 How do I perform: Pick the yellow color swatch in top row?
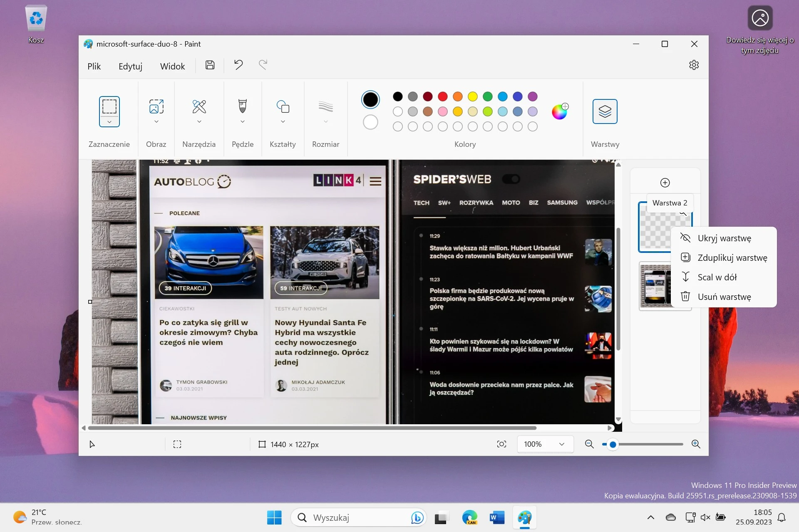click(x=473, y=97)
